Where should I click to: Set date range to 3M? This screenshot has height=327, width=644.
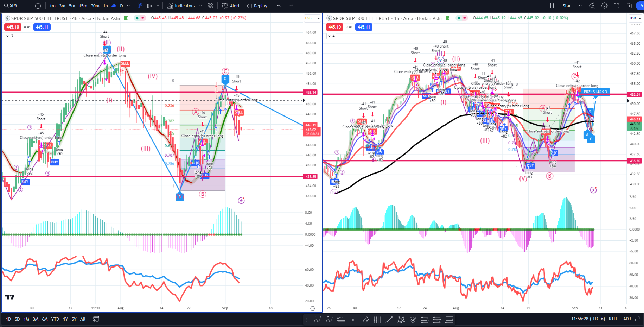(36, 319)
